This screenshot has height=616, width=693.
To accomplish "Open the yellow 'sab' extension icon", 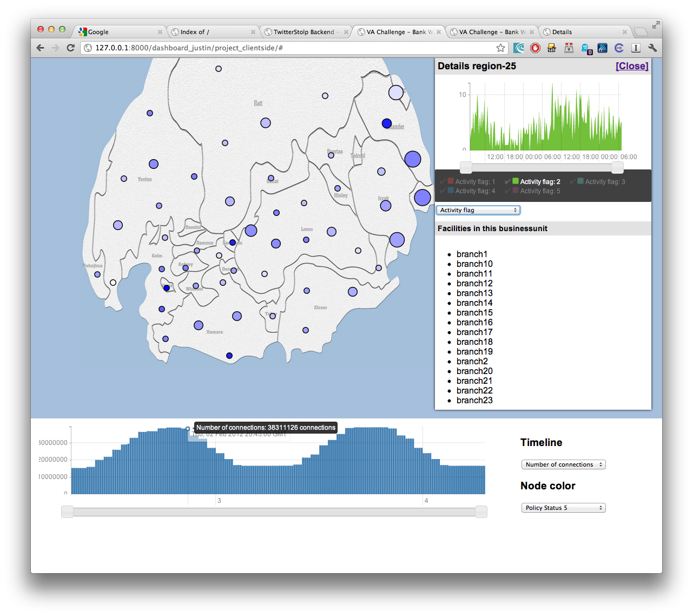I will click(552, 48).
